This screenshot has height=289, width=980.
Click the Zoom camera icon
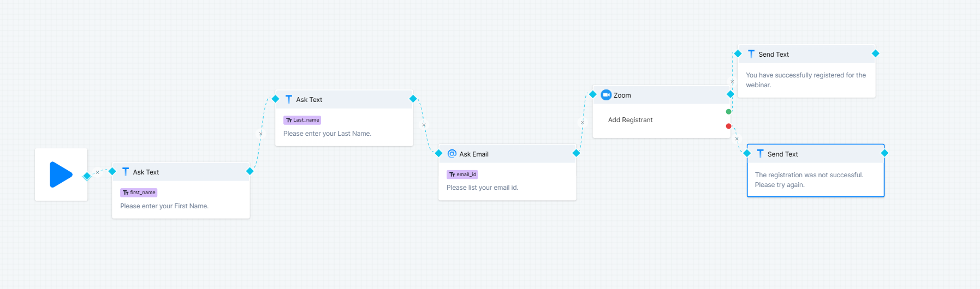(x=606, y=95)
